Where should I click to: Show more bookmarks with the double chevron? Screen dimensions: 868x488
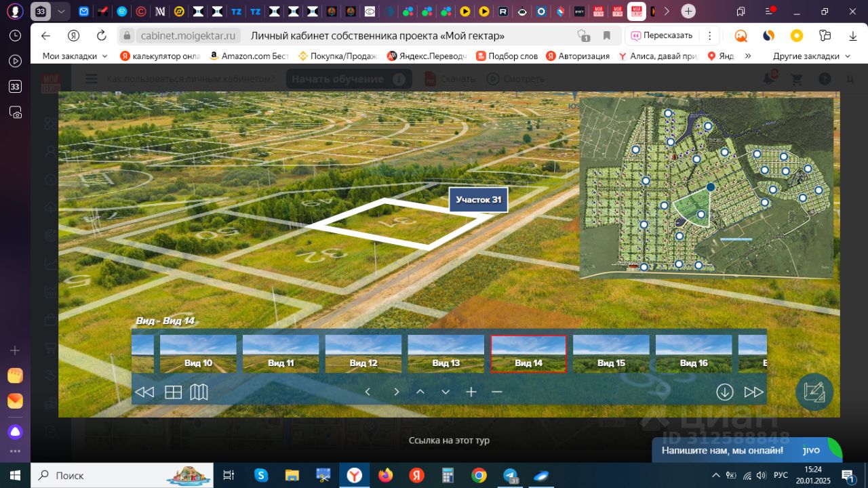[x=748, y=56]
